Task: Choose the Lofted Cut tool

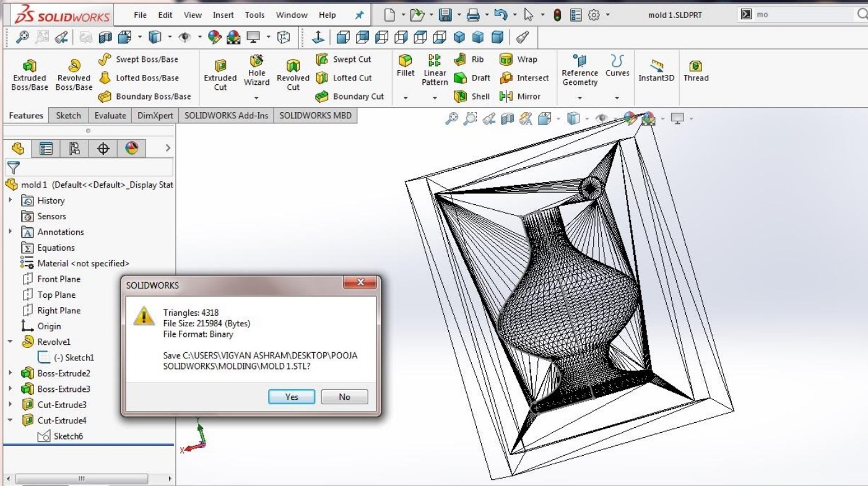Action: (x=344, y=78)
